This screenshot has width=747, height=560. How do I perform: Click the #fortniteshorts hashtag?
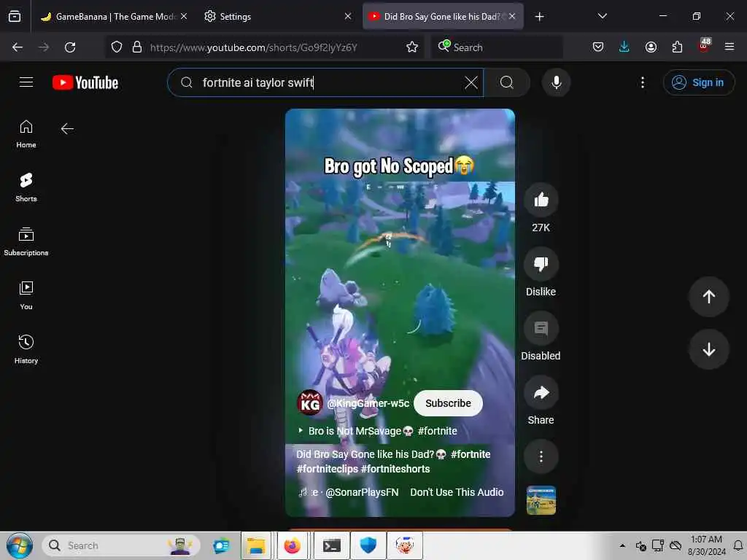click(395, 469)
